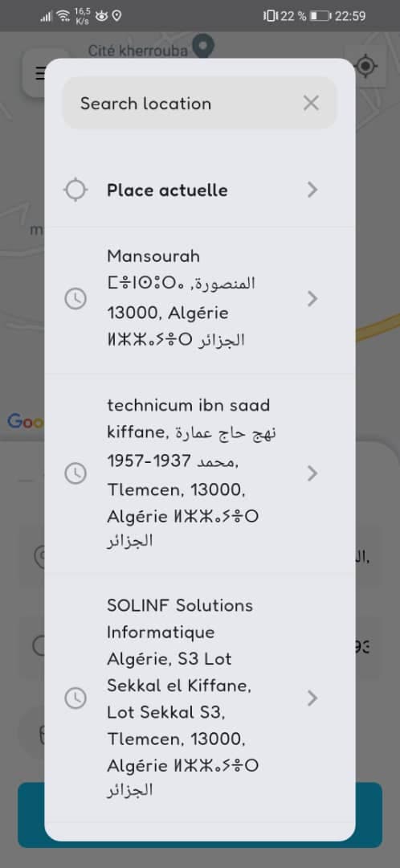Tap the Wi-Fi icon in status bar
The image size is (400, 868).
pyautogui.click(x=63, y=15)
